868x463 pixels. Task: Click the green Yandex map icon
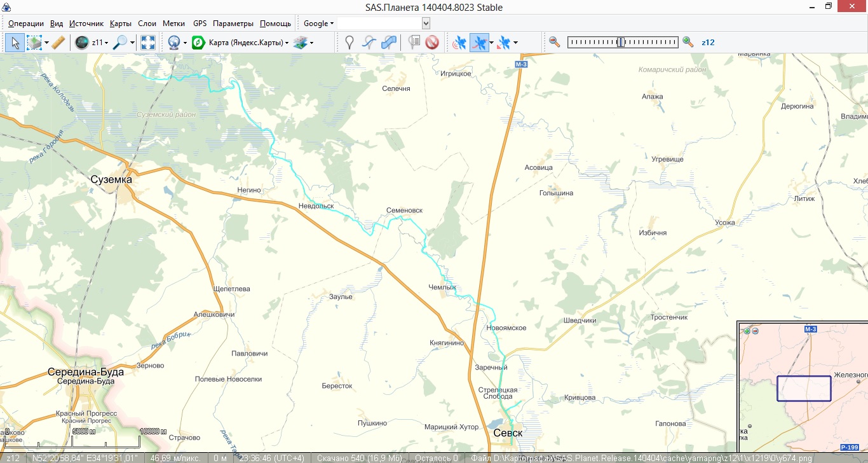coord(199,43)
